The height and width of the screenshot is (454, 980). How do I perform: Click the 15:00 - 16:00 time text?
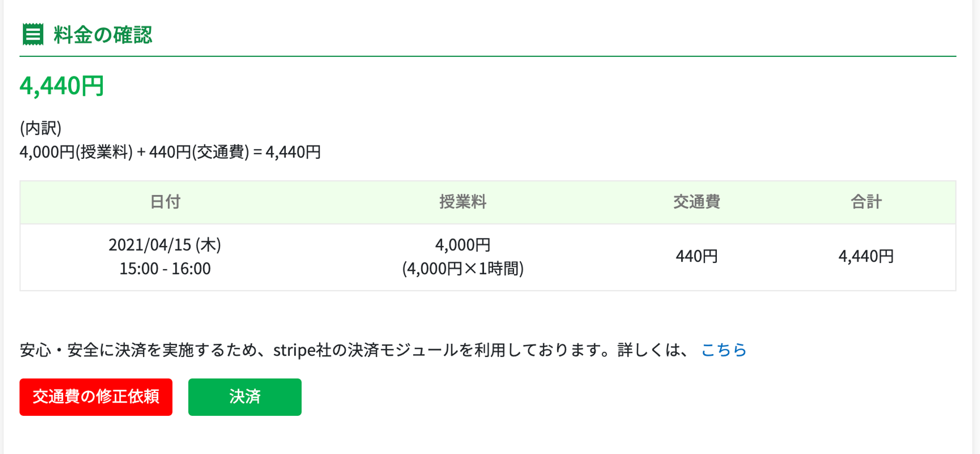pyautogui.click(x=165, y=268)
